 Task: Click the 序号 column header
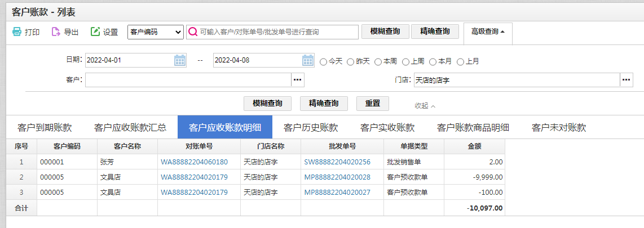pos(21,146)
